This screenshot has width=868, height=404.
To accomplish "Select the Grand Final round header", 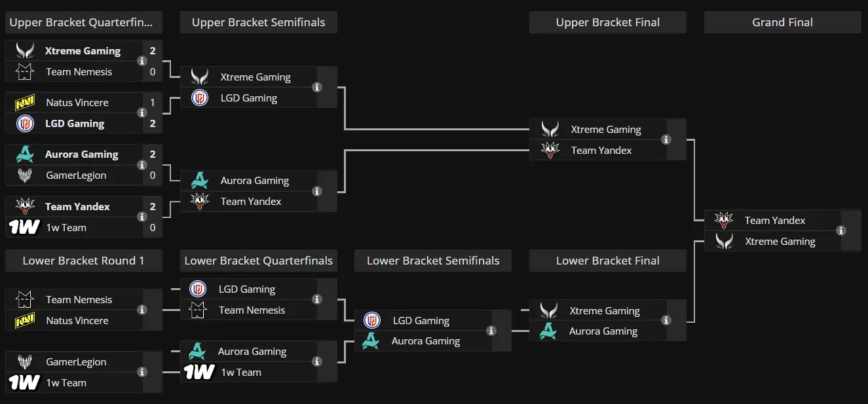I will 783,22.
